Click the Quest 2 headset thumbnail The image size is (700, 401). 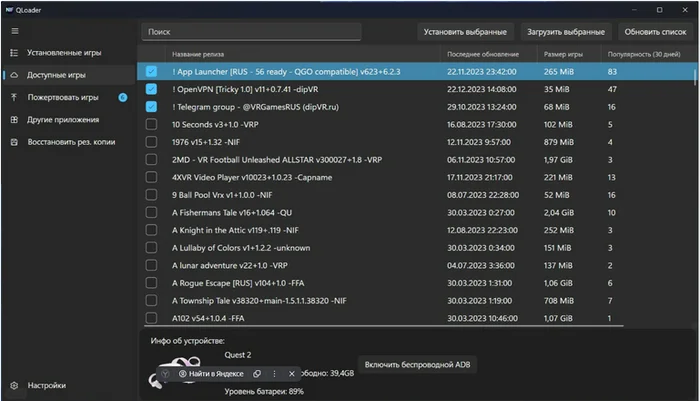[x=175, y=372]
